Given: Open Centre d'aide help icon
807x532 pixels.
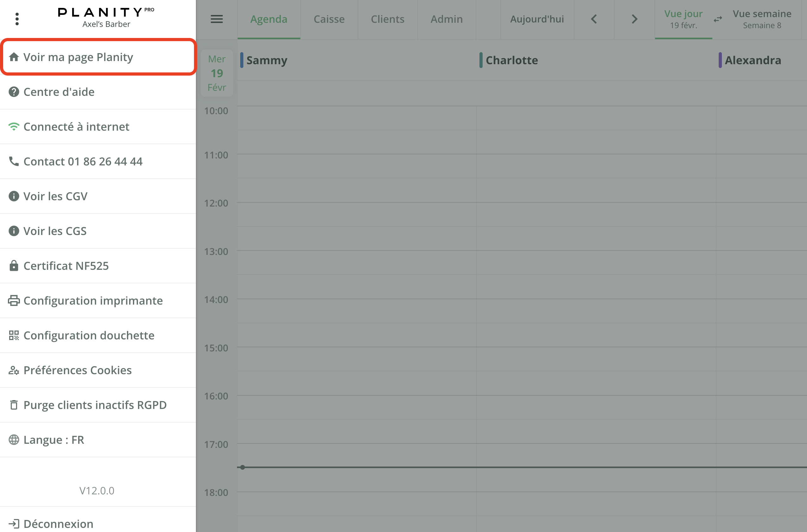Looking at the screenshot, I should pyautogui.click(x=14, y=92).
